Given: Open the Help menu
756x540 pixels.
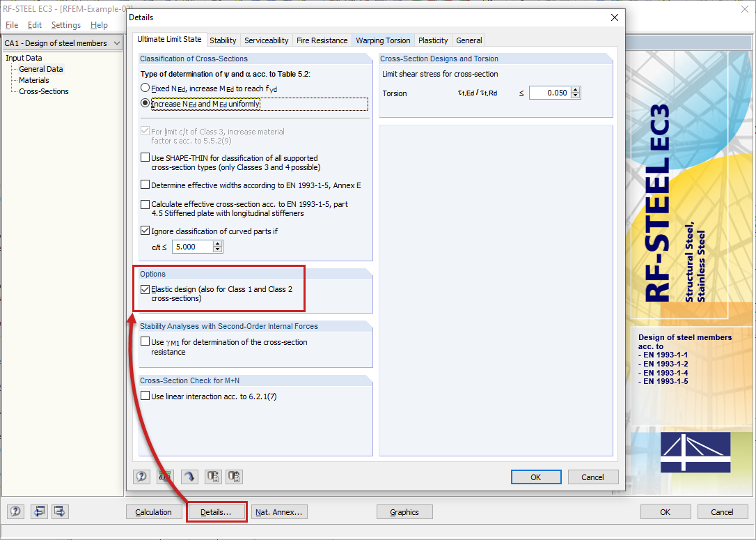Looking at the screenshot, I should [x=99, y=25].
